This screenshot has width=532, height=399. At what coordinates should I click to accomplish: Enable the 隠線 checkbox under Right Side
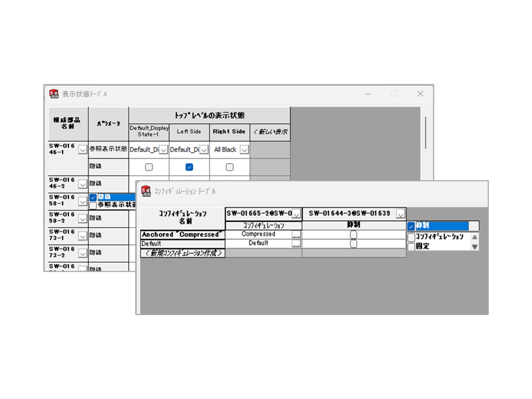229,167
